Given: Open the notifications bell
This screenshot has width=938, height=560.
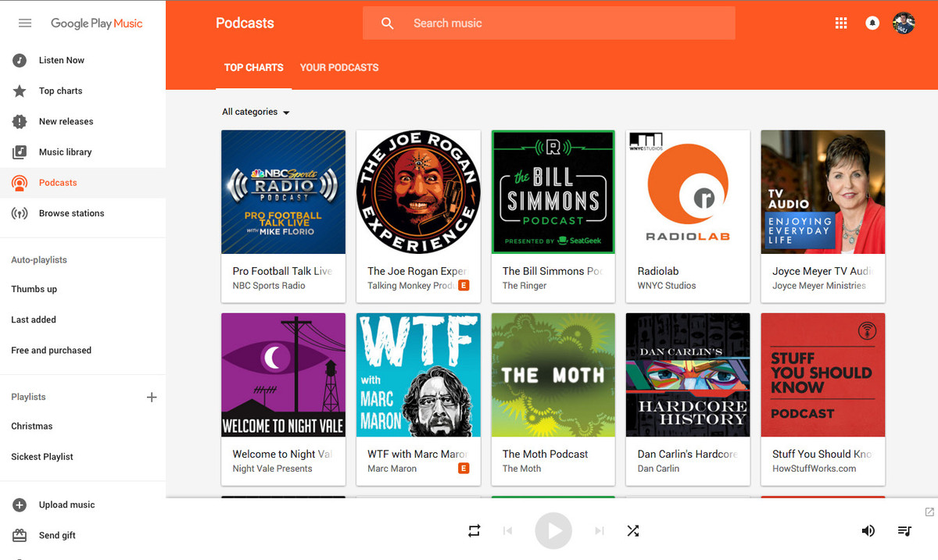Looking at the screenshot, I should 872,23.
